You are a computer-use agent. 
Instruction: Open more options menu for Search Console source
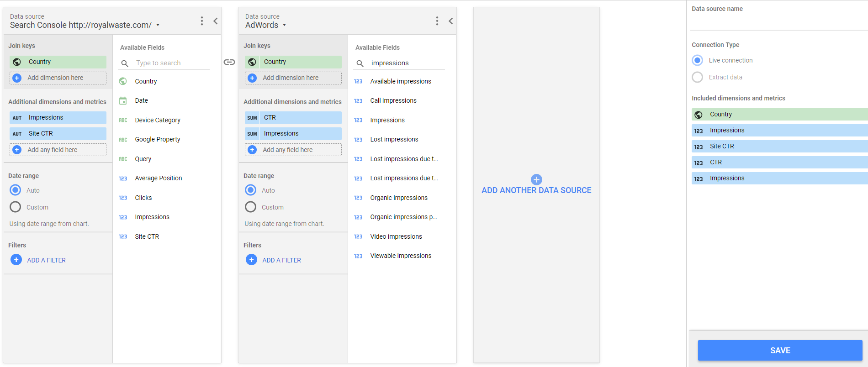(x=202, y=21)
